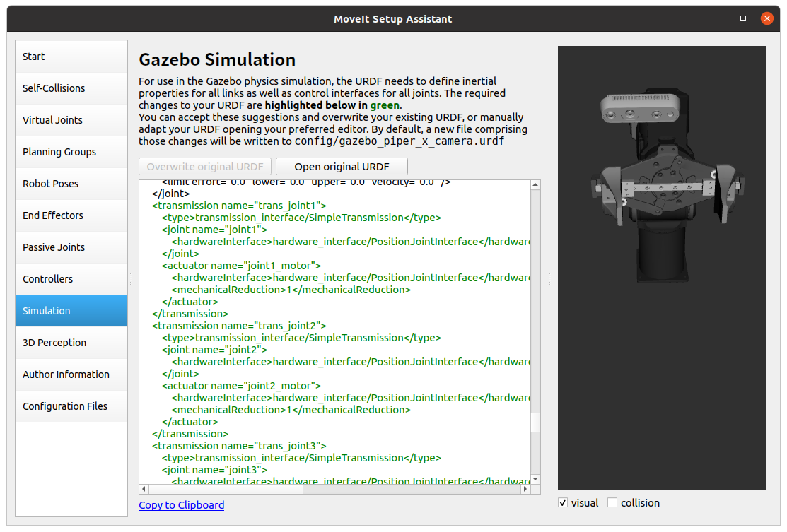Close the MoveIt Setup Assistant window
Viewport: 787px width, 532px height.
767,18
